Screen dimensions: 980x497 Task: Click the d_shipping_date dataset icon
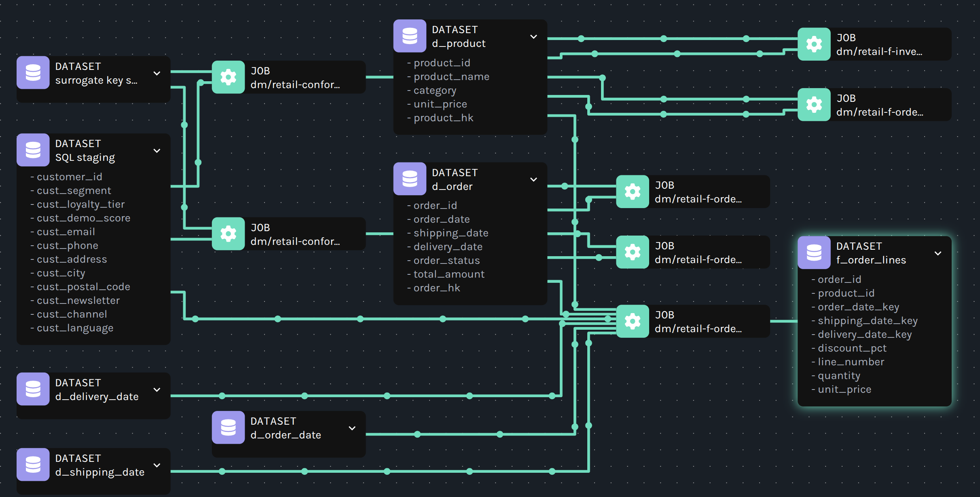point(33,465)
